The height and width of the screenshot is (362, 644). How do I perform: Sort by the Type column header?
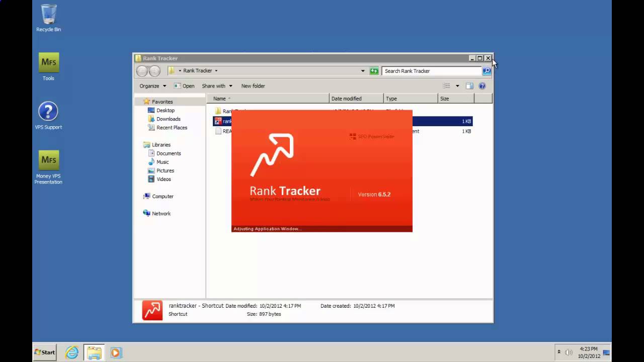tap(411, 99)
